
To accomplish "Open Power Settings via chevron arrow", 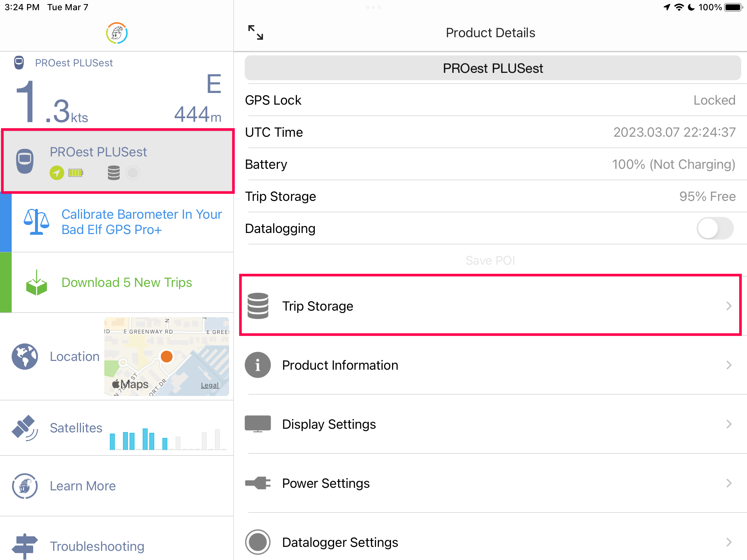I will [x=728, y=483].
